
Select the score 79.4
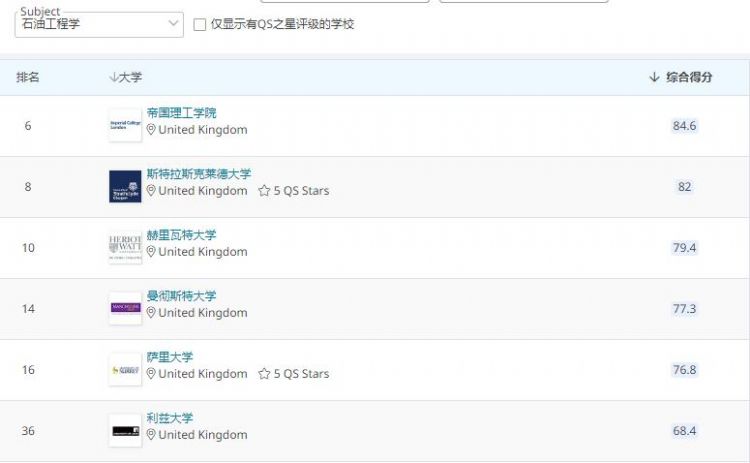pyautogui.click(x=684, y=248)
